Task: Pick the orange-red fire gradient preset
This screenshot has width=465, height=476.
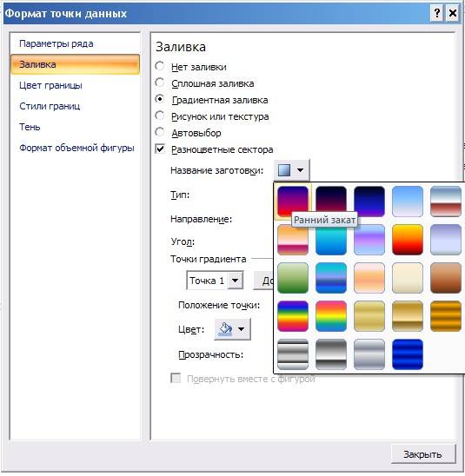Action: tap(408, 240)
